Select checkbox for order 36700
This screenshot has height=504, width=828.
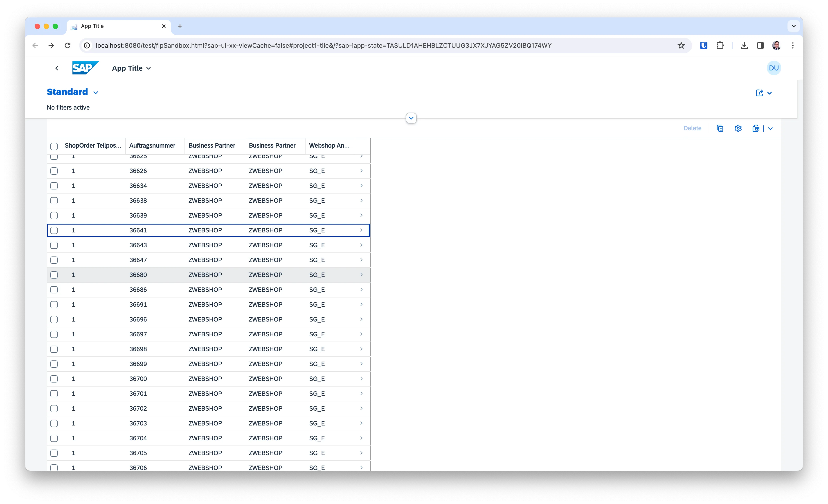[x=54, y=379]
